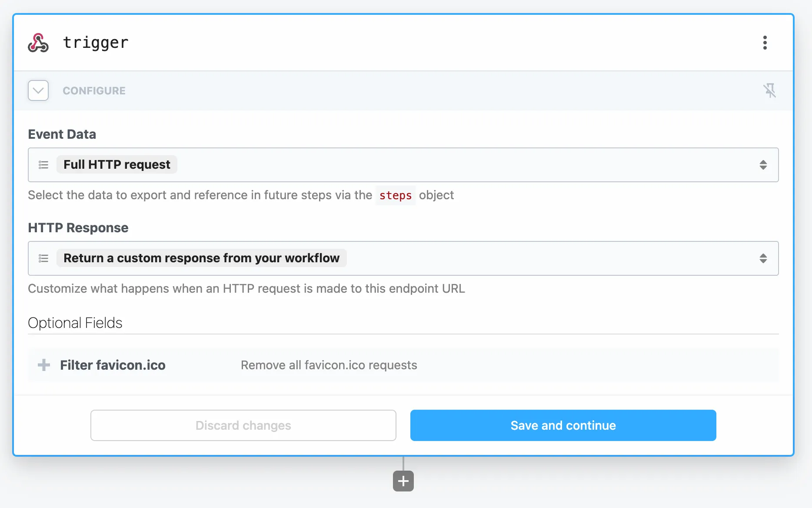Click the plus icon to add a new step
The width and height of the screenshot is (812, 508).
pos(403,481)
